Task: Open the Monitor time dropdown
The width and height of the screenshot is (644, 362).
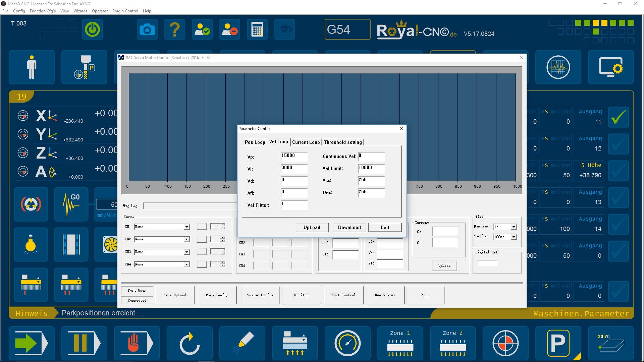Action: [514, 227]
